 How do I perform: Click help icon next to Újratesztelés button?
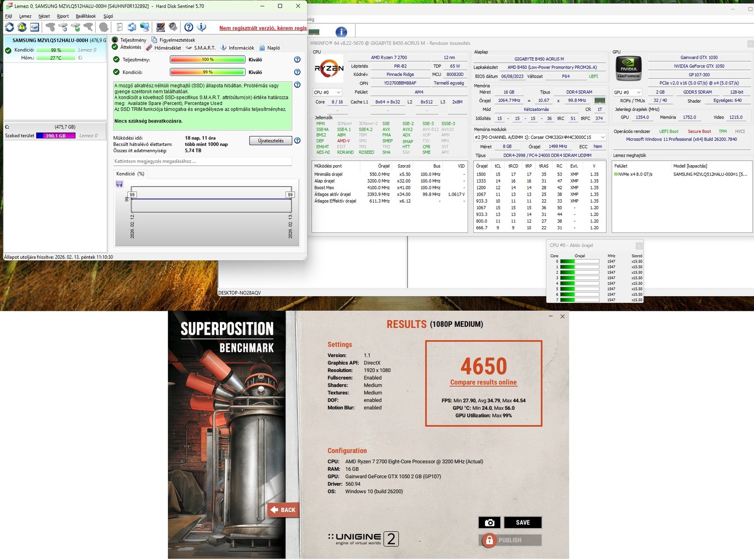pos(297,141)
